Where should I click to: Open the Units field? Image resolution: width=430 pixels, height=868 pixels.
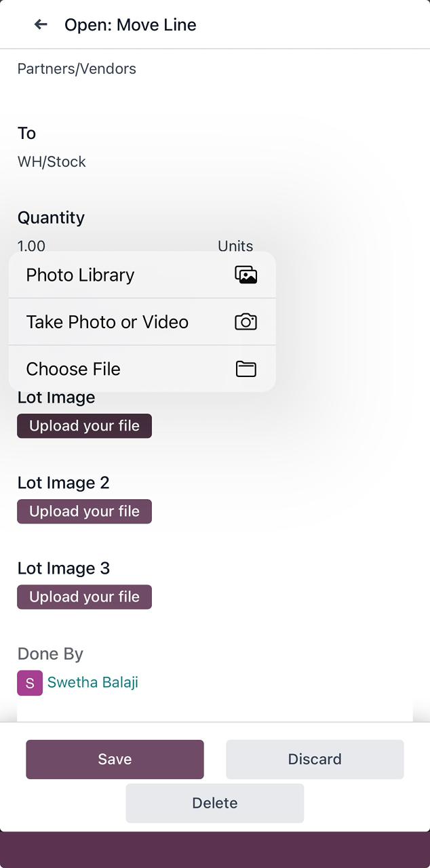[235, 245]
